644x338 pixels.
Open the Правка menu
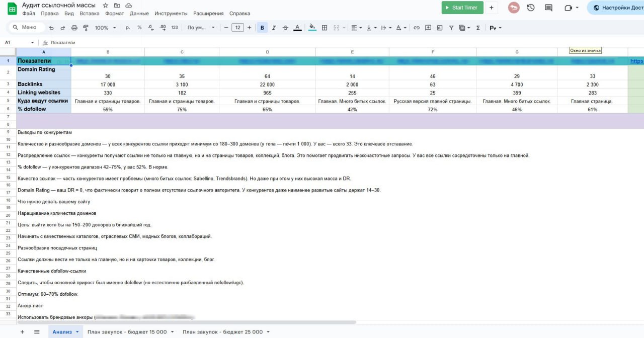point(50,14)
